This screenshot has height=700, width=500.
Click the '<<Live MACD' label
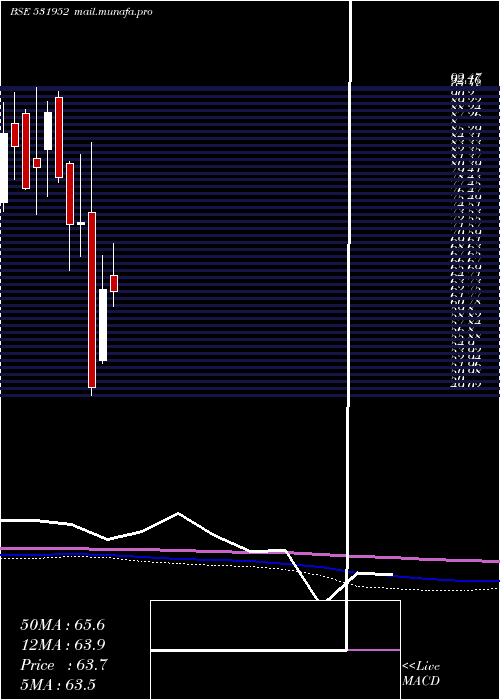click(x=421, y=674)
